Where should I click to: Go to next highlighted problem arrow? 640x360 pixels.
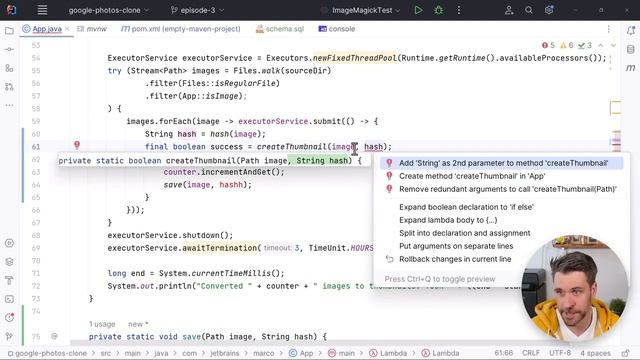(613, 45)
